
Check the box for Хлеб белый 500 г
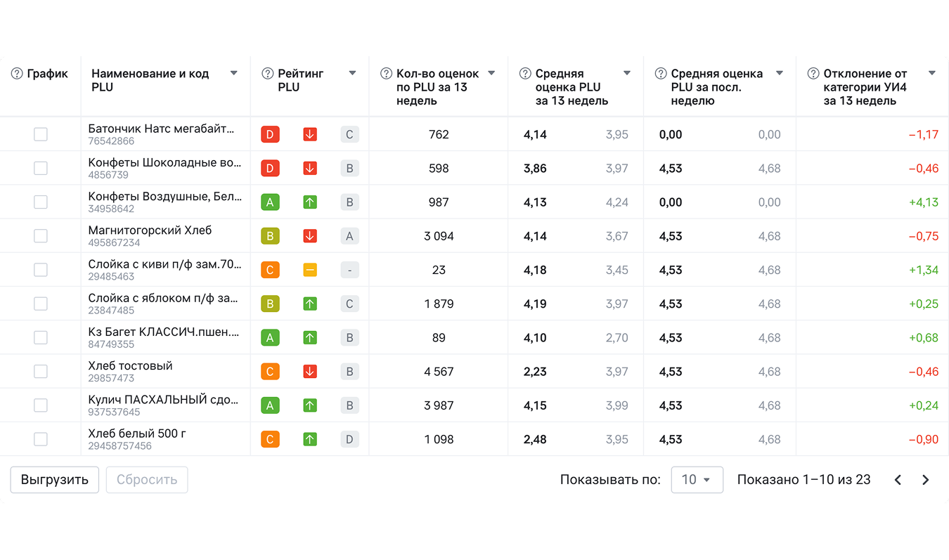[x=41, y=439]
